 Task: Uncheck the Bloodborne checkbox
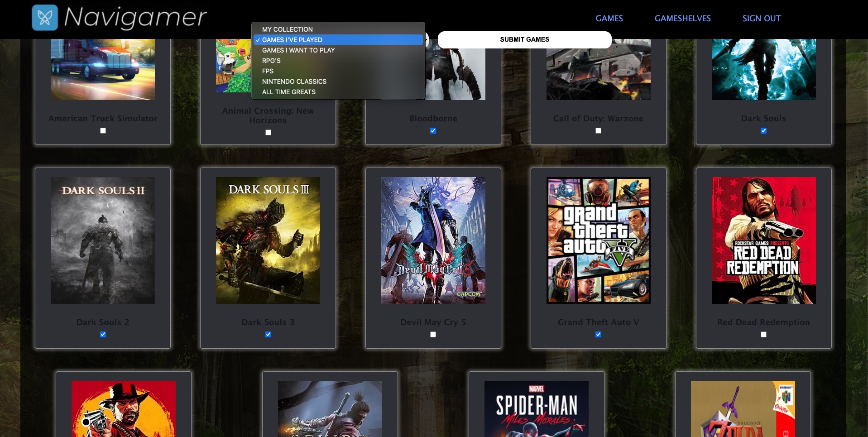coord(433,130)
